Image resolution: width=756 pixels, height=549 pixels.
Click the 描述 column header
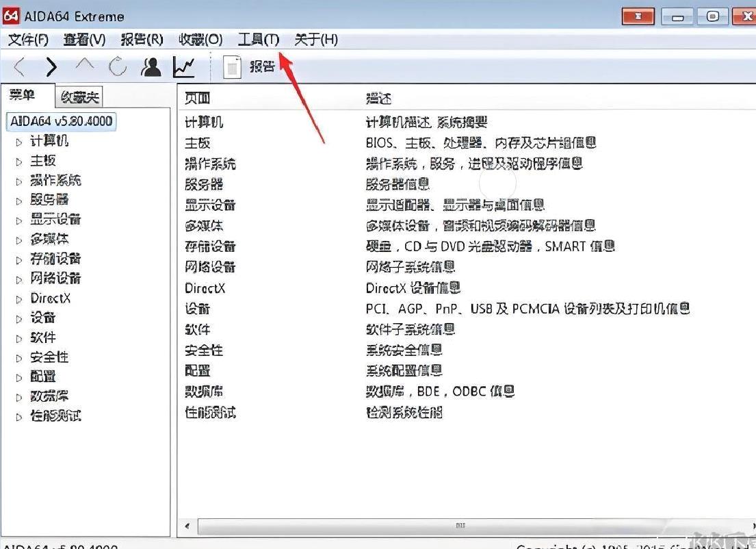click(378, 99)
